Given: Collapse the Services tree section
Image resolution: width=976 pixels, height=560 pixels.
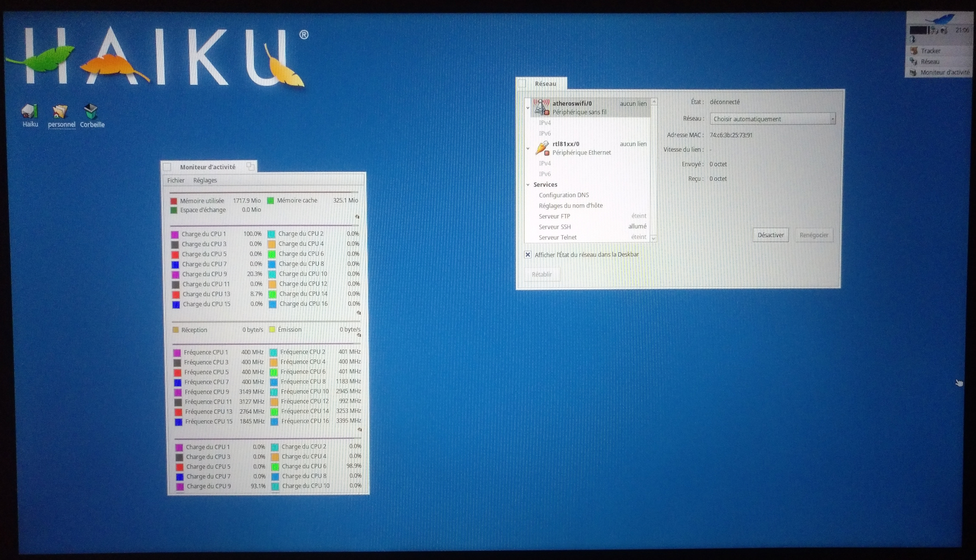Looking at the screenshot, I should (x=528, y=185).
